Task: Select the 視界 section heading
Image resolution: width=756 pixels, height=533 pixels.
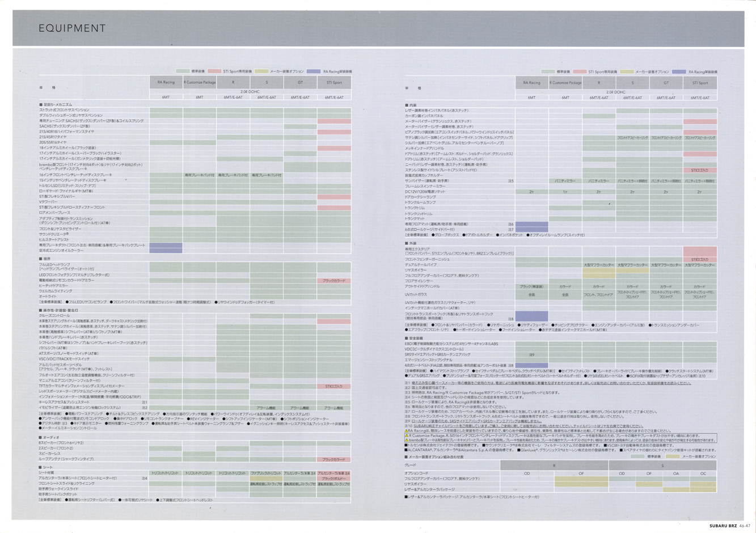Action: [x=45, y=259]
